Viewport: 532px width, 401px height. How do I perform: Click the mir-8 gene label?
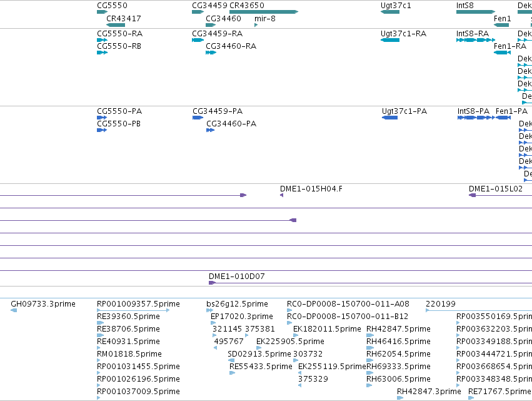point(265,19)
